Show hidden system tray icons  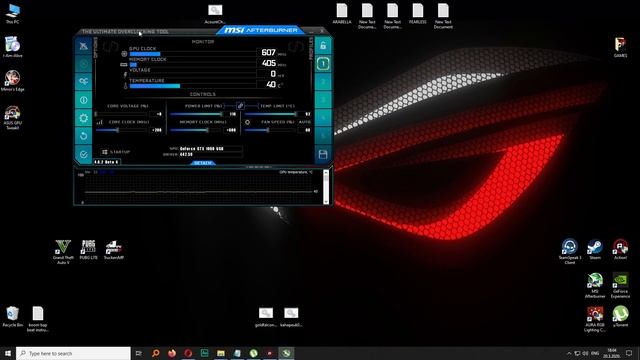[569, 353]
